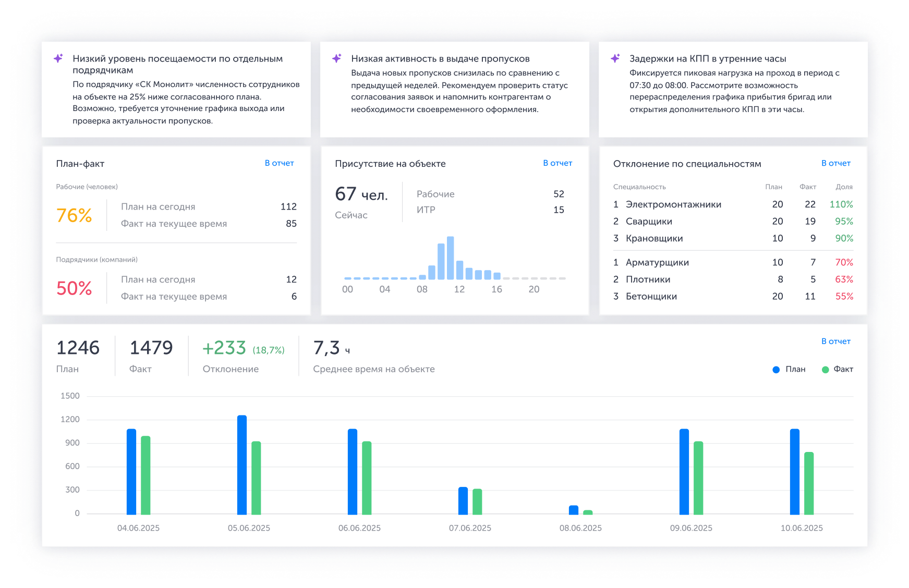
Task: Click the +233 deviation value
Action: click(224, 348)
